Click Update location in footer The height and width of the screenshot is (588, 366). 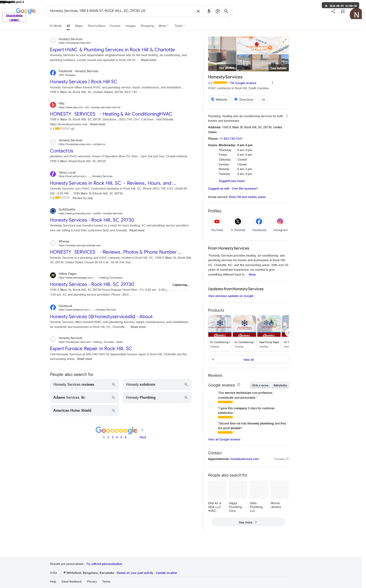166,573
